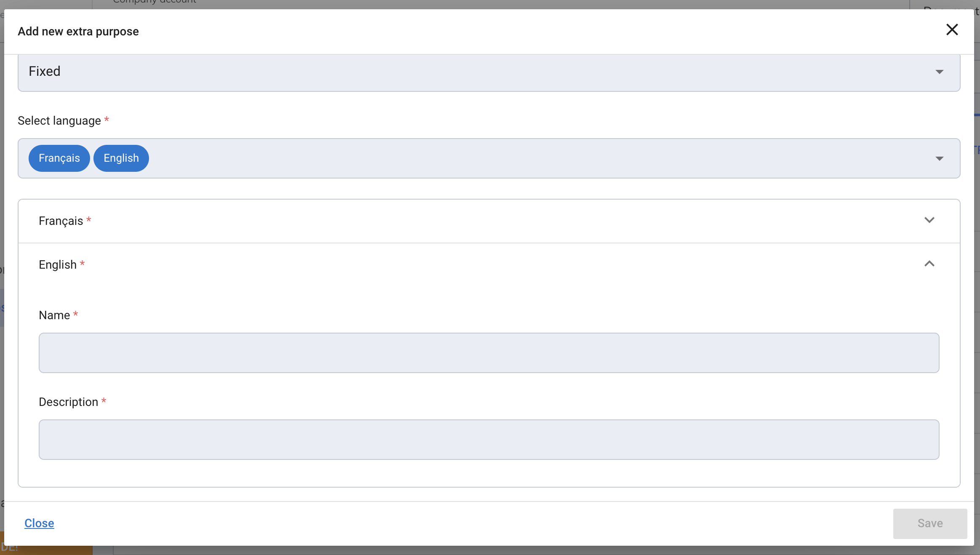Click the Close link
This screenshot has width=980, height=555.
(x=40, y=523)
